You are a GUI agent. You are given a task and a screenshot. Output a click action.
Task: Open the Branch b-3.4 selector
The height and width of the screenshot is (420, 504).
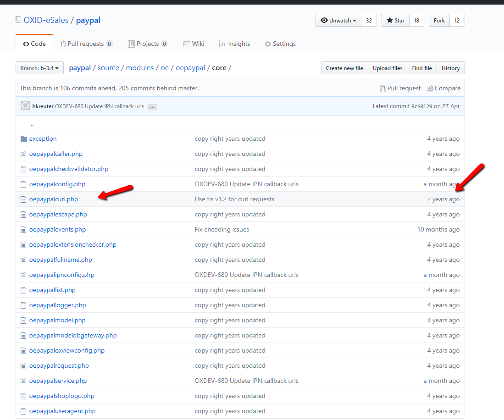(39, 68)
